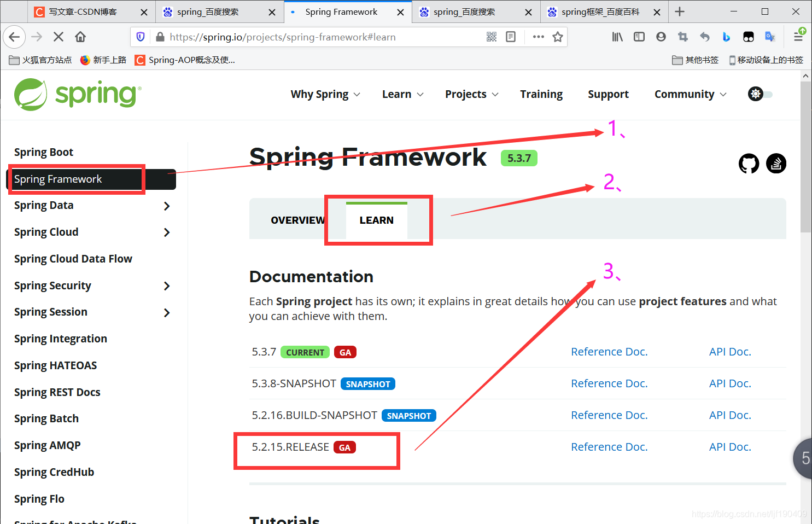
Task: Open the library icon
Action: coord(617,37)
